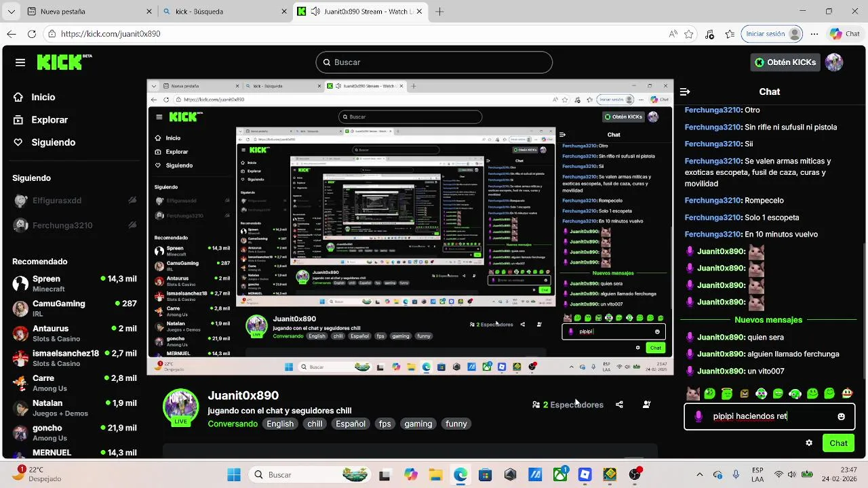868x488 pixels.
Task: Collapse the chat panel arrow icon
Action: click(685, 91)
